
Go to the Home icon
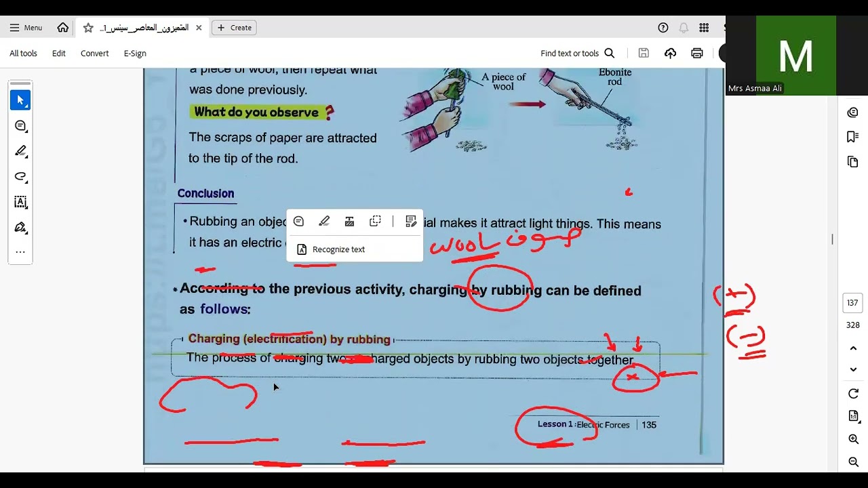[63, 28]
